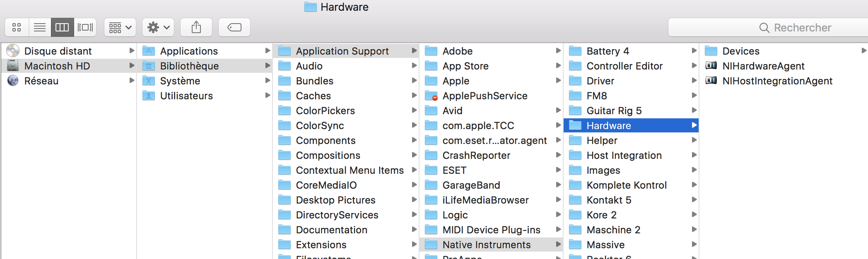Click the Share toolbar button
Image resolution: width=868 pixels, height=259 pixels.
(x=196, y=27)
